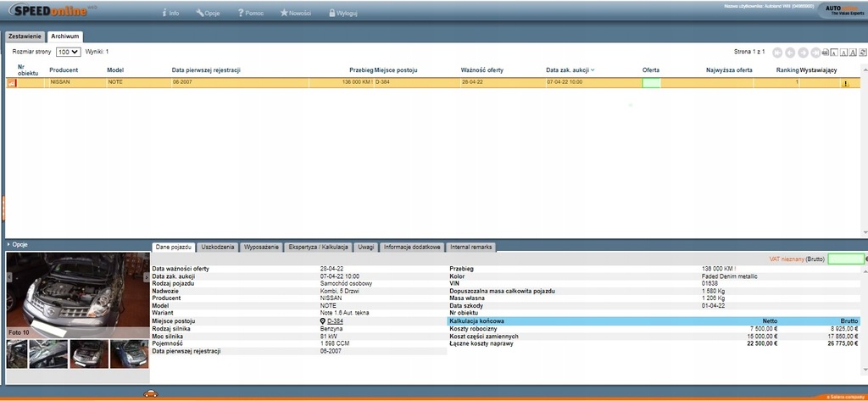Open the Ekspertyza / Kalkulacja tab
This screenshot has height=401, width=868.
318,247
